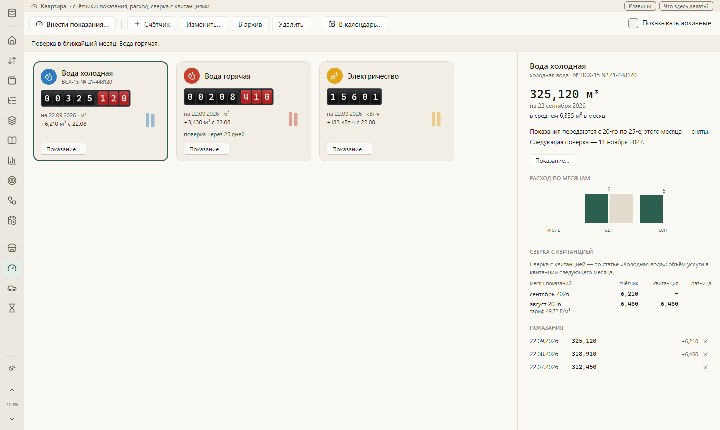Click the blue mini bars on cold water card
720x430 pixels.
click(150, 120)
